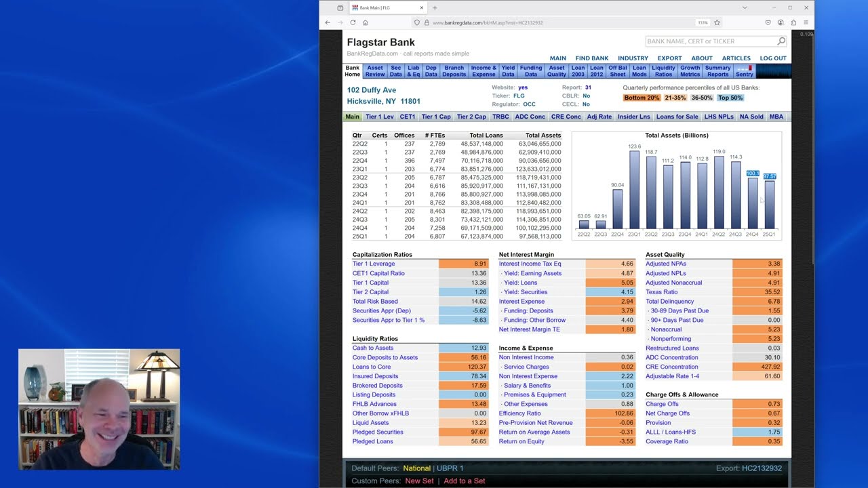Click the search magnifier icon
868x488 pixels.
781,41
